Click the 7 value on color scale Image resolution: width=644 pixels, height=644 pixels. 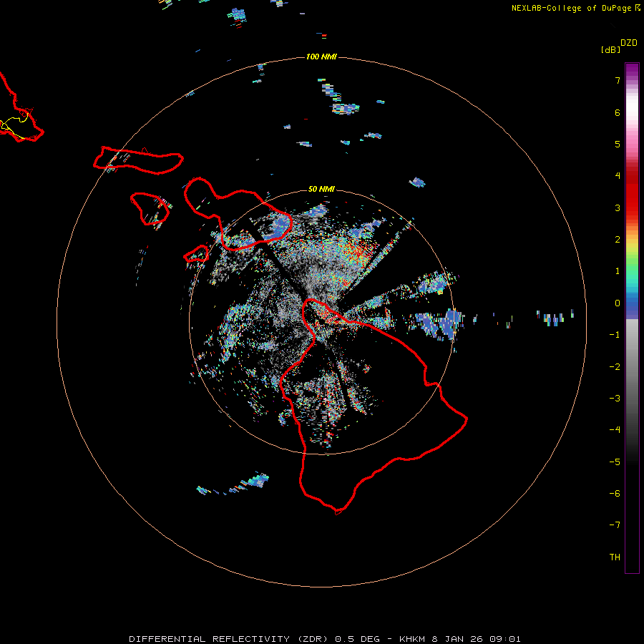tap(618, 80)
